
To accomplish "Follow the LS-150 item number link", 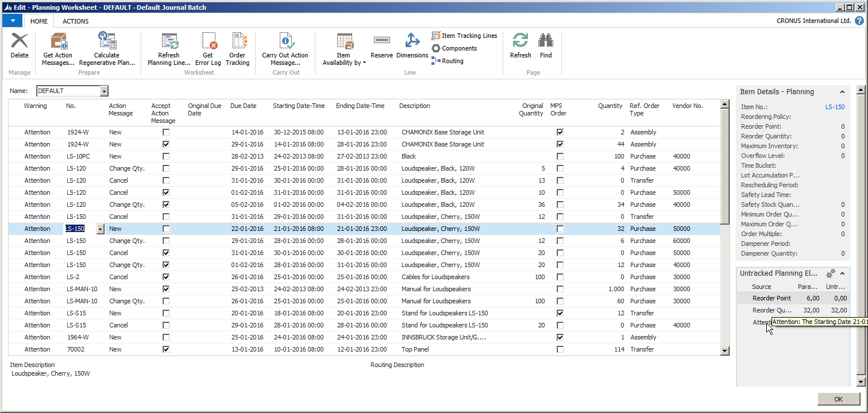I will (x=835, y=107).
